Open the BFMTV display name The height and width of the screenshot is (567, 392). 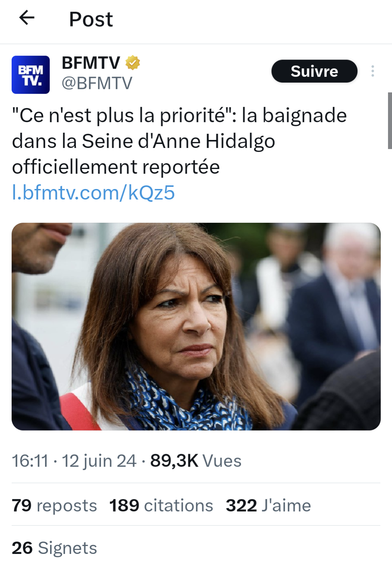91,63
